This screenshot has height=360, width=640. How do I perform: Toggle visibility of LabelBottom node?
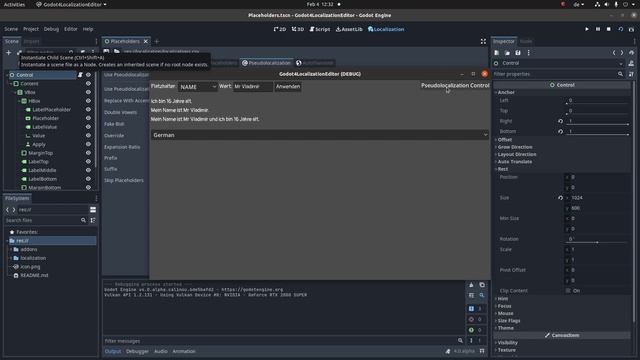tap(88, 179)
